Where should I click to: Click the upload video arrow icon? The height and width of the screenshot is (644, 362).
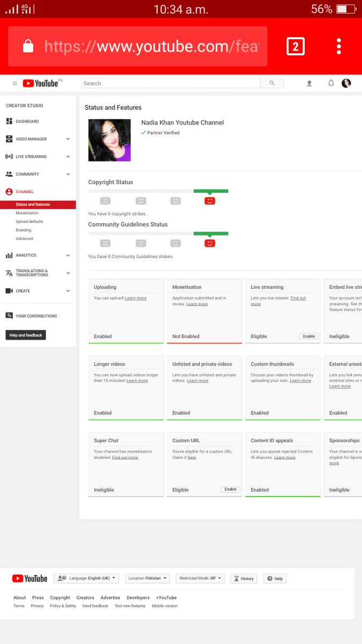coord(309,83)
